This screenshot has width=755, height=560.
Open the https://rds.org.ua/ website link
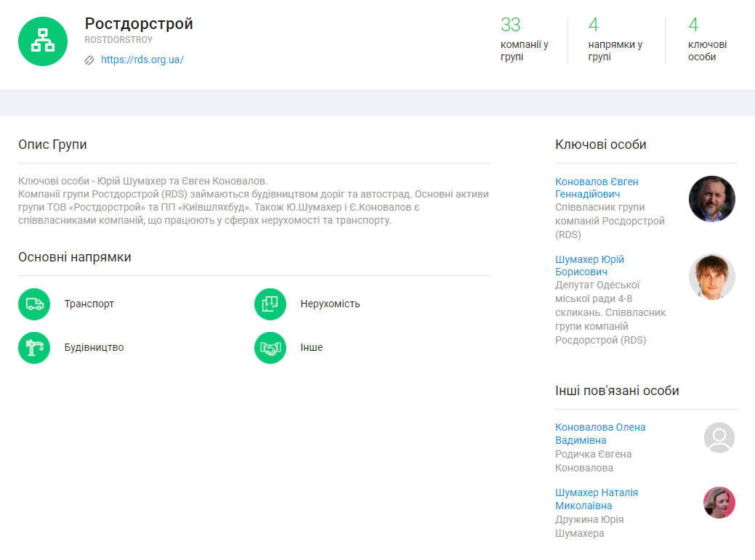(142, 60)
